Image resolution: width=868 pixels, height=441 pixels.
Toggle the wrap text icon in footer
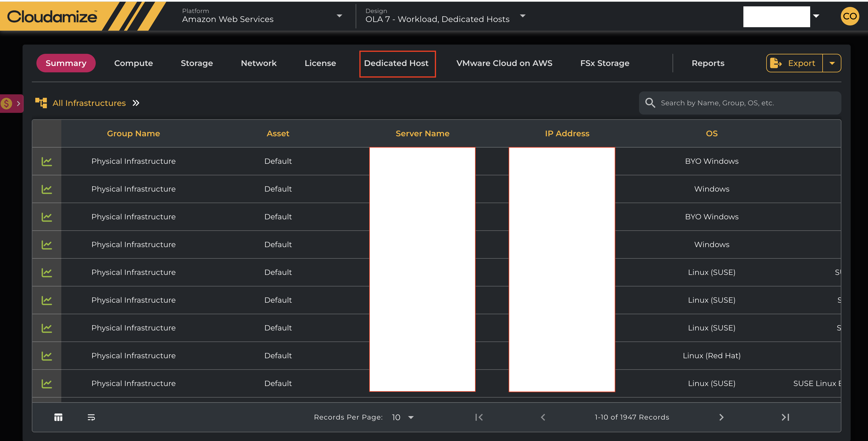click(91, 417)
